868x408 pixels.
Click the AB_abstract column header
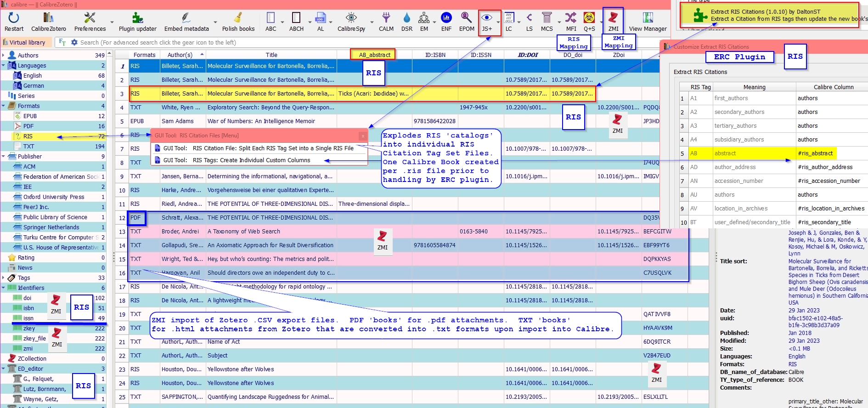[x=374, y=55]
